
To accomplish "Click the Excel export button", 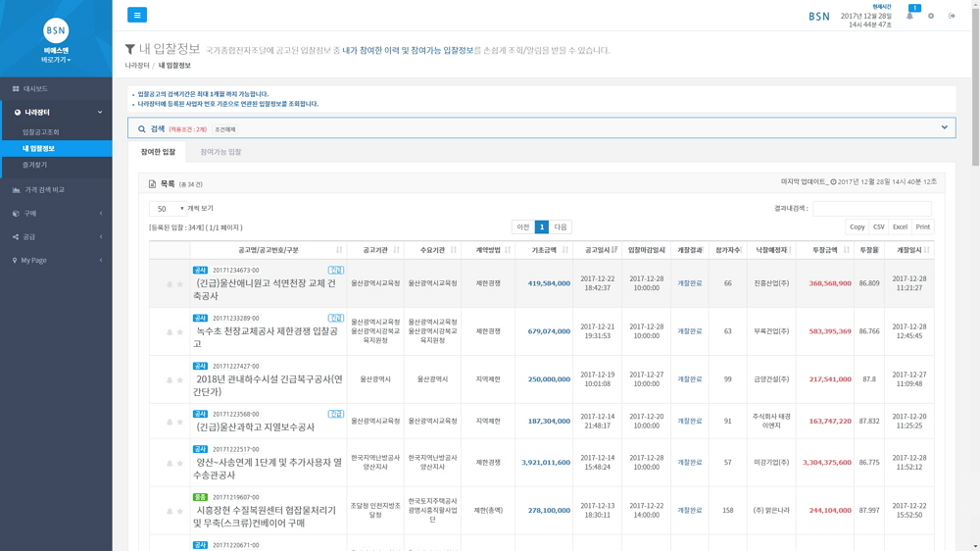I will [900, 227].
